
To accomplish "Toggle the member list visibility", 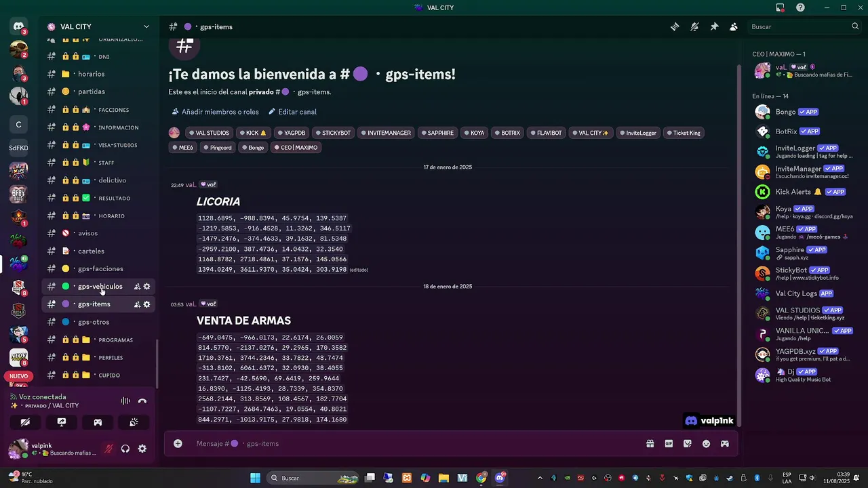I will (x=734, y=26).
